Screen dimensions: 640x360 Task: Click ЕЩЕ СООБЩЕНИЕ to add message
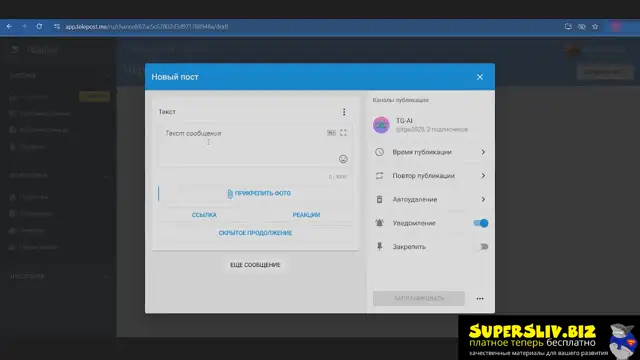click(255, 265)
